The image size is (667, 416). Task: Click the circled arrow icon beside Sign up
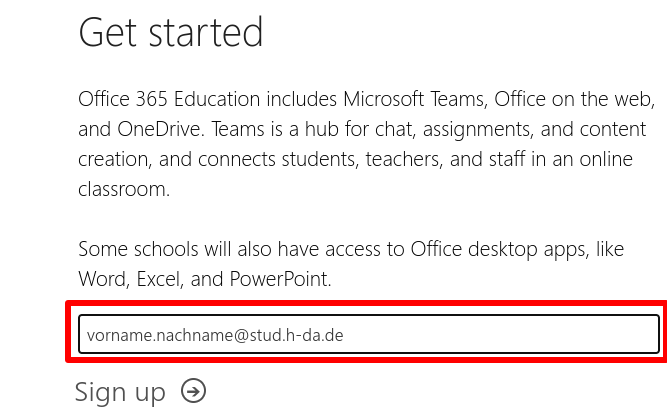(x=194, y=391)
